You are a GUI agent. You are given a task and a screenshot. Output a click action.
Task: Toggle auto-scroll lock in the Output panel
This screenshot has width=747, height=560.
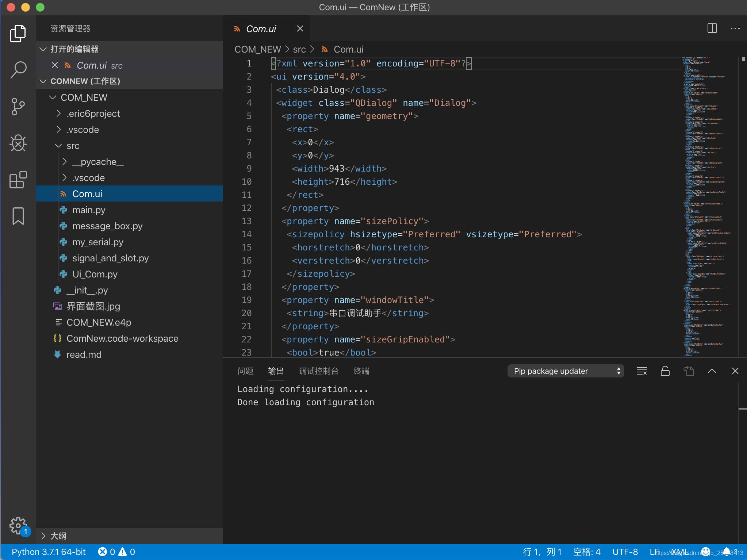(664, 371)
